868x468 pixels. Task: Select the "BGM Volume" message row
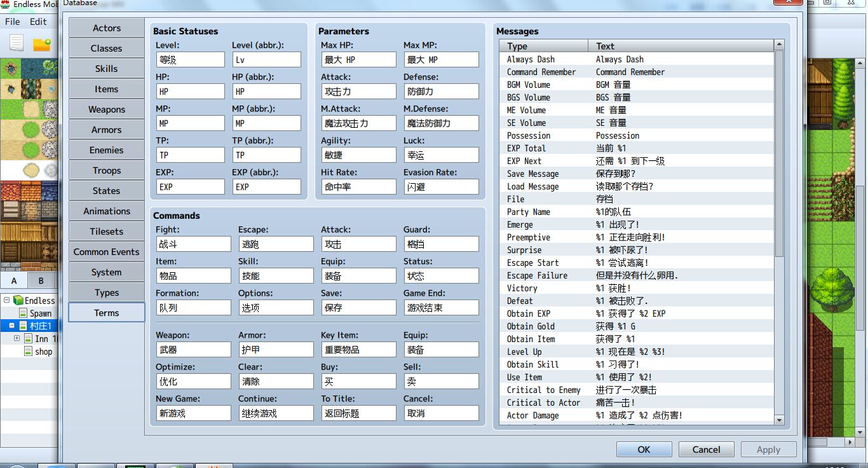pos(637,85)
